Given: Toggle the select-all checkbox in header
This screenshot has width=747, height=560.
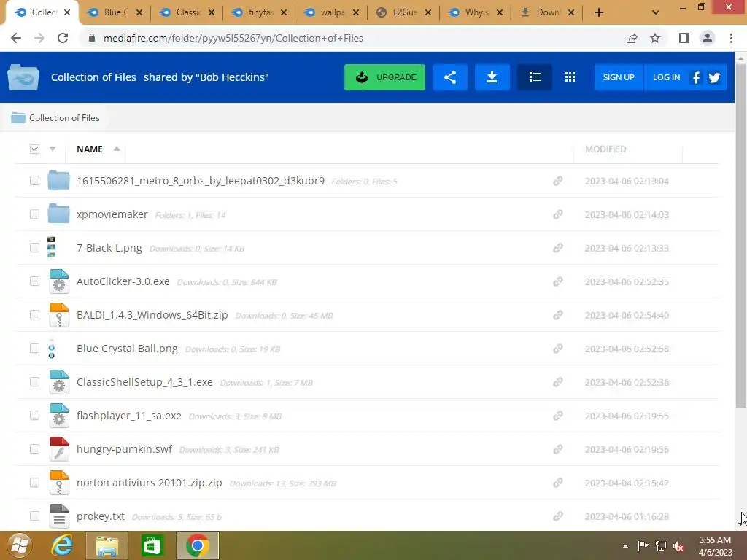Looking at the screenshot, I should pos(34,149).
